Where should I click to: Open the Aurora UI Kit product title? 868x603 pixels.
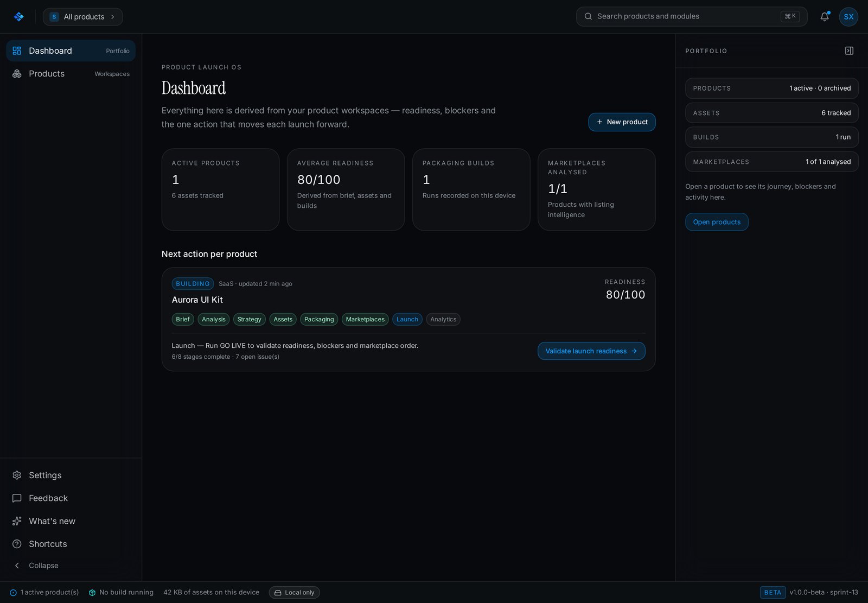pyautogui.click(x=197, y=300)
